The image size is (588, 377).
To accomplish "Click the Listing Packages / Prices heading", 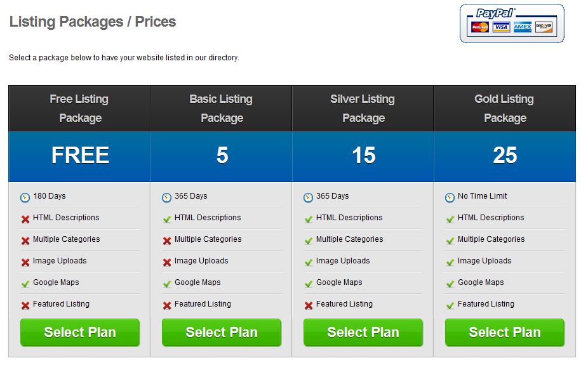I will (93, 22).
